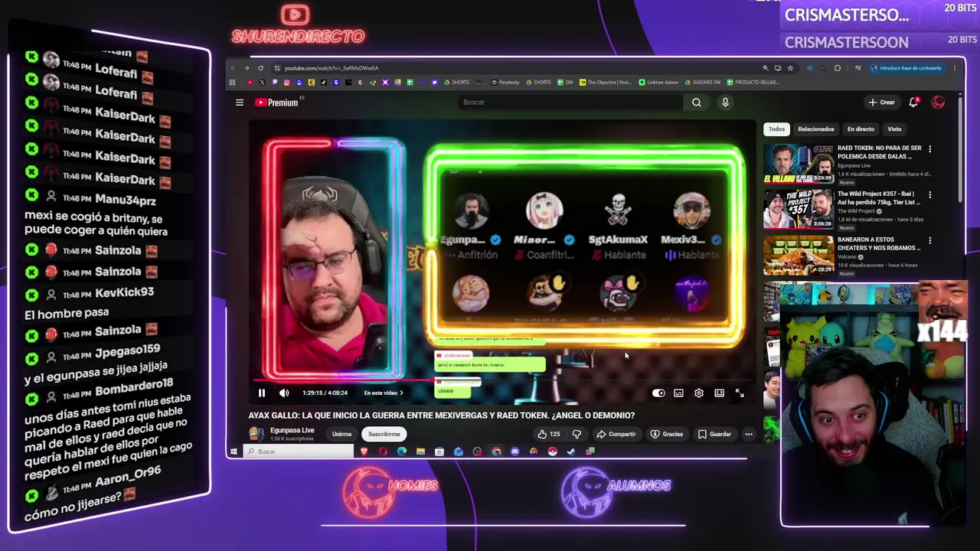Select the 'Relacionados' filter chip
The width and height of the screenshot is (980, 551).
(816, 129)
